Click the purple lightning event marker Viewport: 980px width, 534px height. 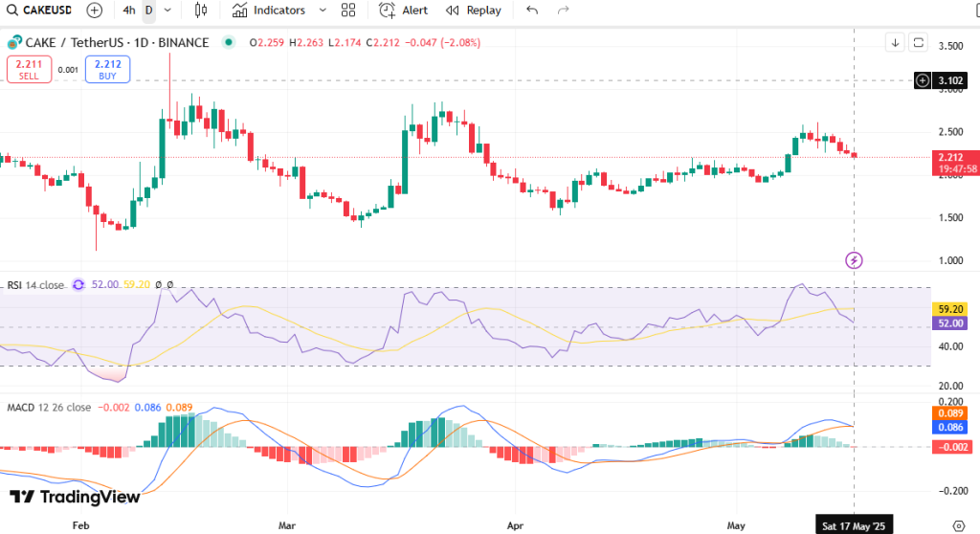coord(855,259)
